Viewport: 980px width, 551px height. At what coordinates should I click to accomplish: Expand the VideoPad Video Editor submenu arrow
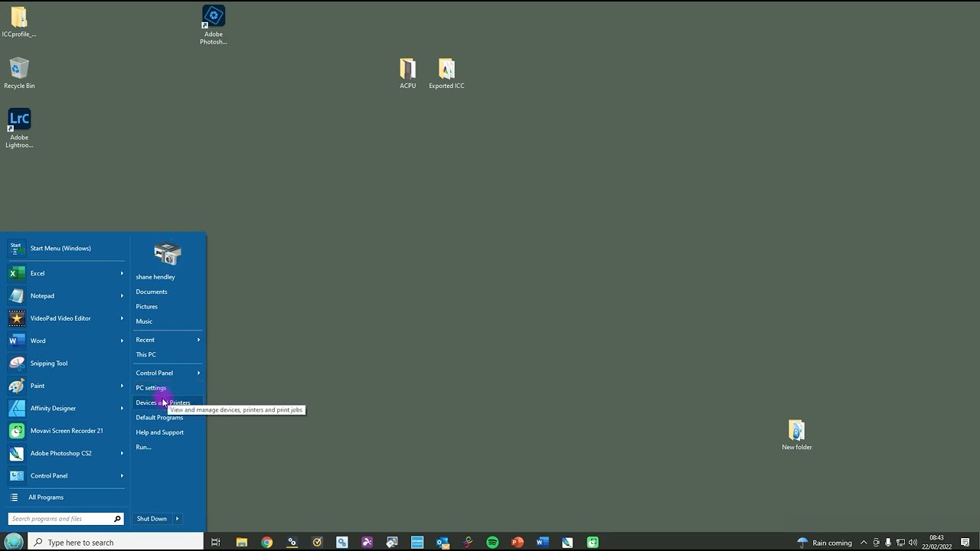(x=122, y=318)
